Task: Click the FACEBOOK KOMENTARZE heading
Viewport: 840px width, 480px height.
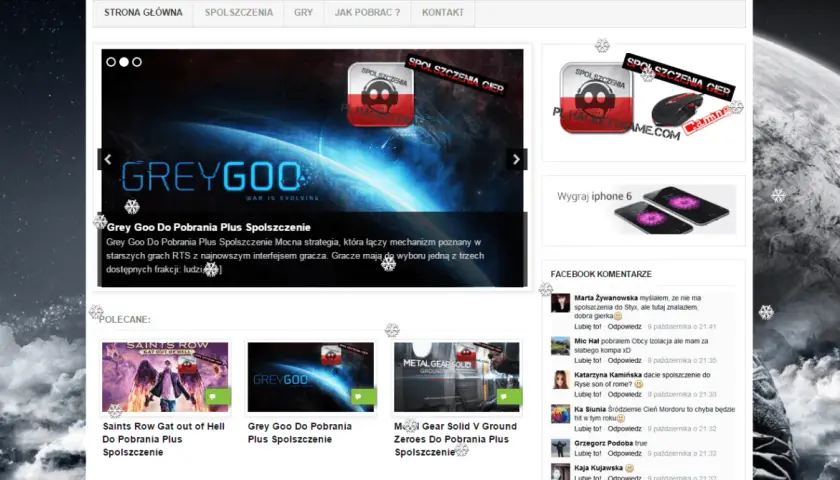Action: pos(601,274)
